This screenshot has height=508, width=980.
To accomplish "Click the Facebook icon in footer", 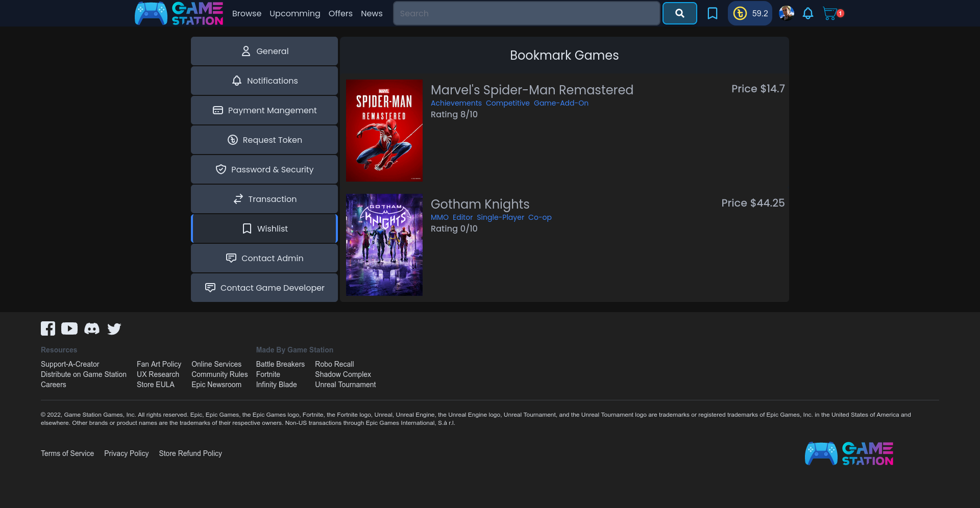I will pyautogui.click(x=48, y=328).
